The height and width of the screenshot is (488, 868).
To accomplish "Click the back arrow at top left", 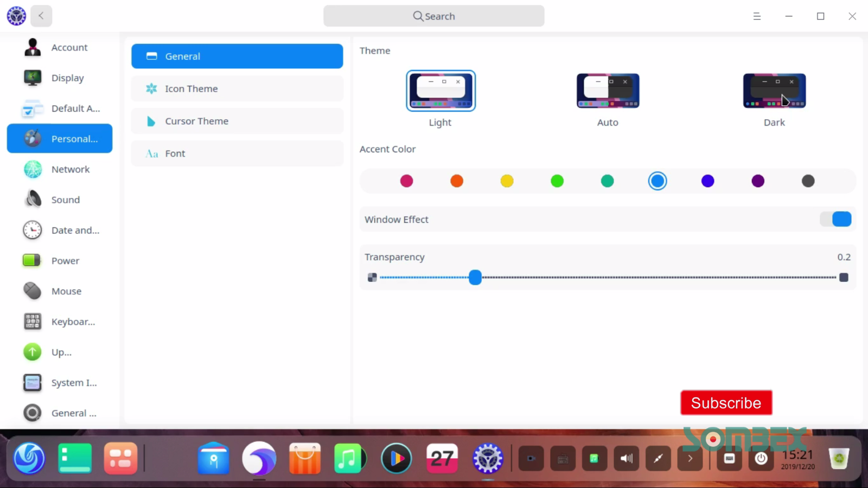I will pos(41,16).
